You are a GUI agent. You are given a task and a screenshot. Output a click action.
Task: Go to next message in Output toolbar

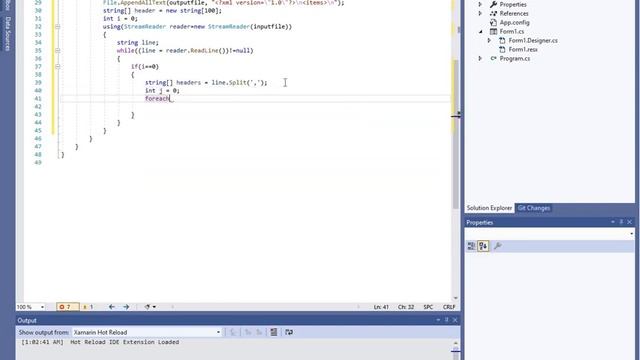tap(259, 332)
